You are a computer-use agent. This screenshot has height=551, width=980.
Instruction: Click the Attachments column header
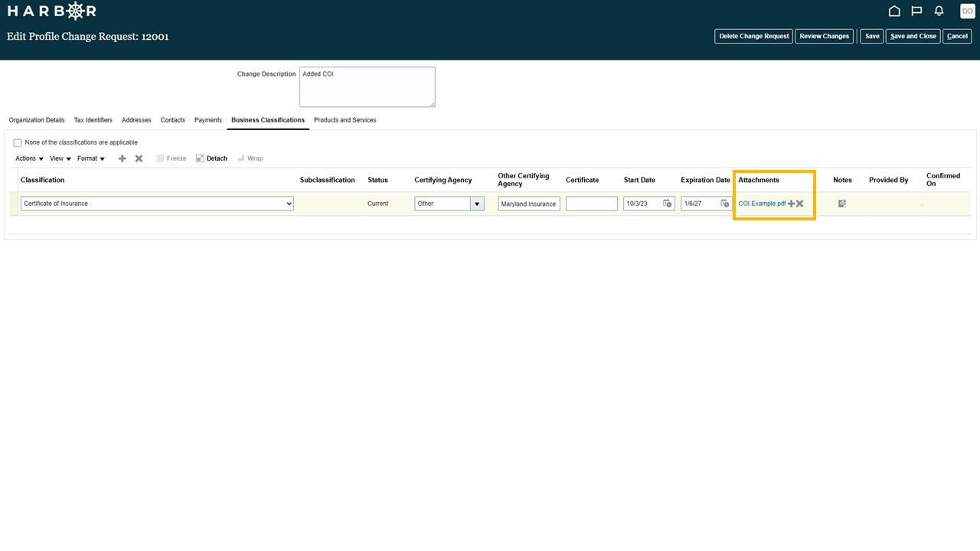point(759,180)
